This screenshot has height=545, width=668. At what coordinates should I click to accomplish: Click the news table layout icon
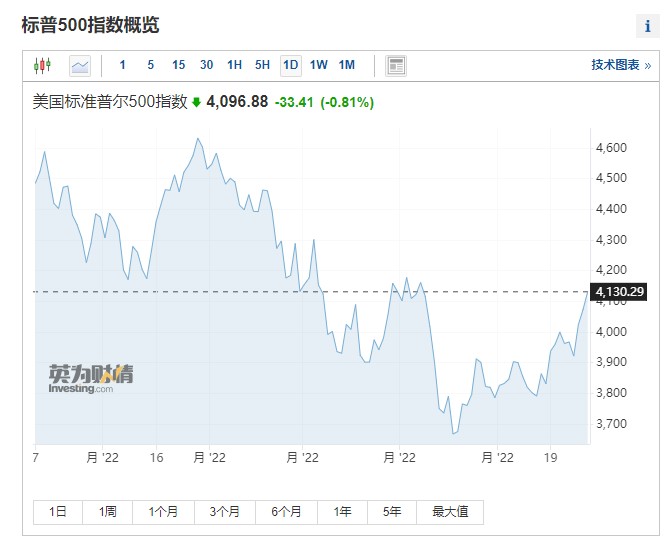click(396, 66)
